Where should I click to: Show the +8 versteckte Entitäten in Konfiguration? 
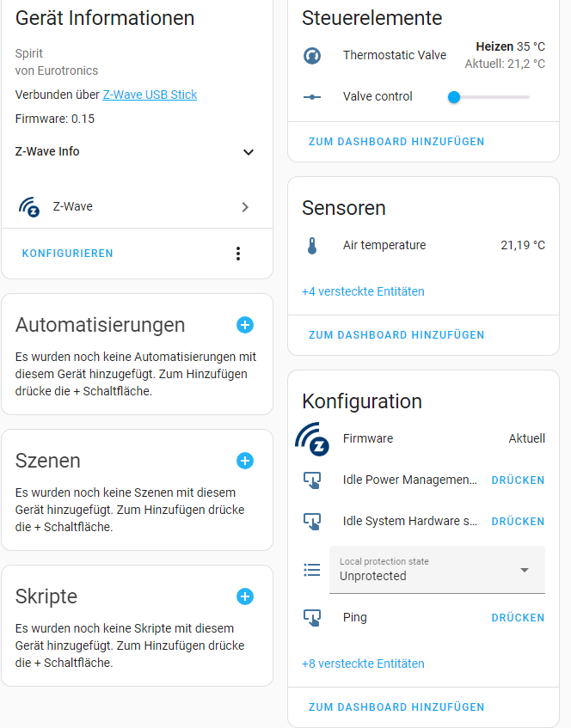[x=363, y=664]
